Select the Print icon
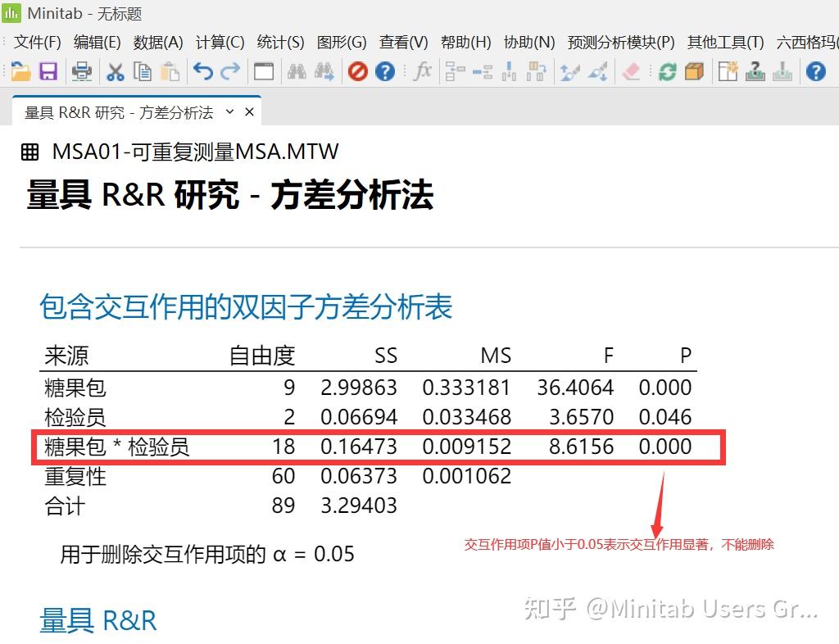The height and width of the screenshot is (644, 839). pos(82,71)
